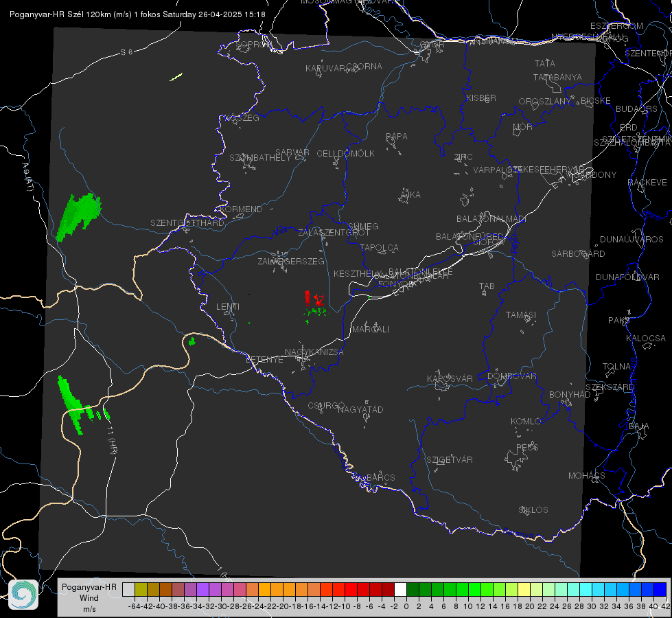
Task: Click the SARVAR town label
Action: click(x=292, y=152)
